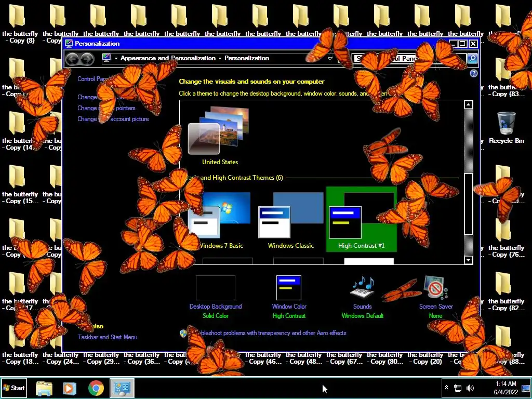
Task: Select folder 'the butterfly - Copy (15...'
Action: pos(20,184)
